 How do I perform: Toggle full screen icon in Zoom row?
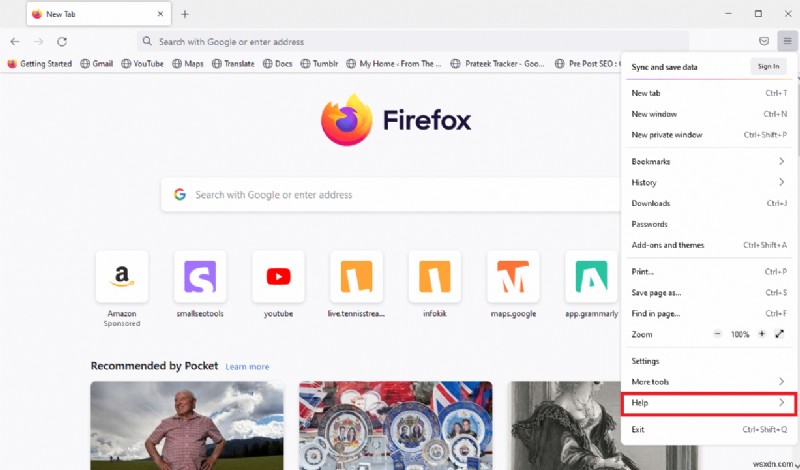click(780, 334)
